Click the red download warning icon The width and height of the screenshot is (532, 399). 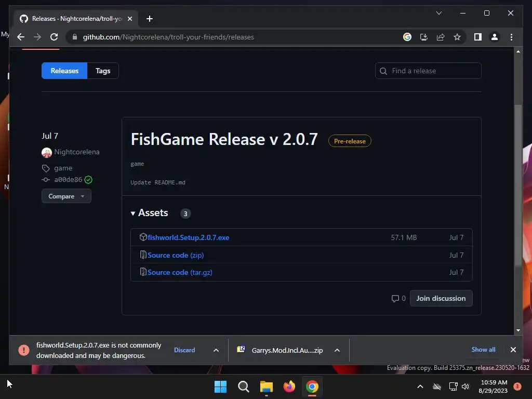pos(24,350)
